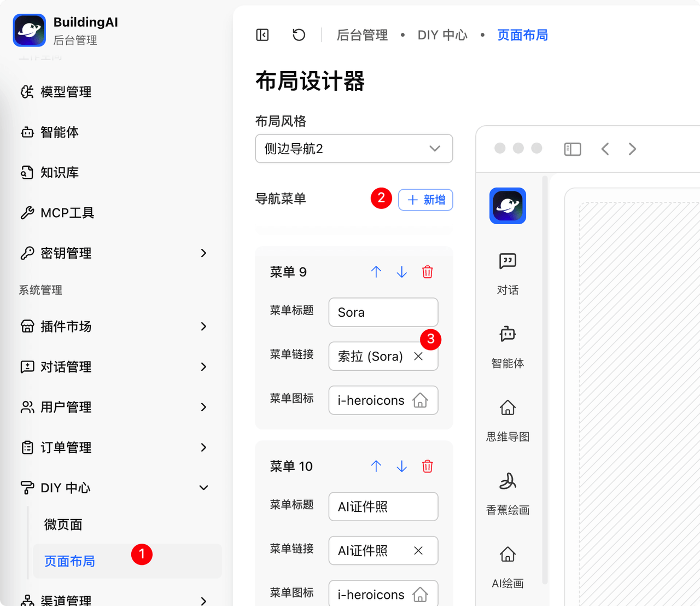Open the 后台管理 breadcrumb link
The image size is (700, 606).
pos(362,34)
